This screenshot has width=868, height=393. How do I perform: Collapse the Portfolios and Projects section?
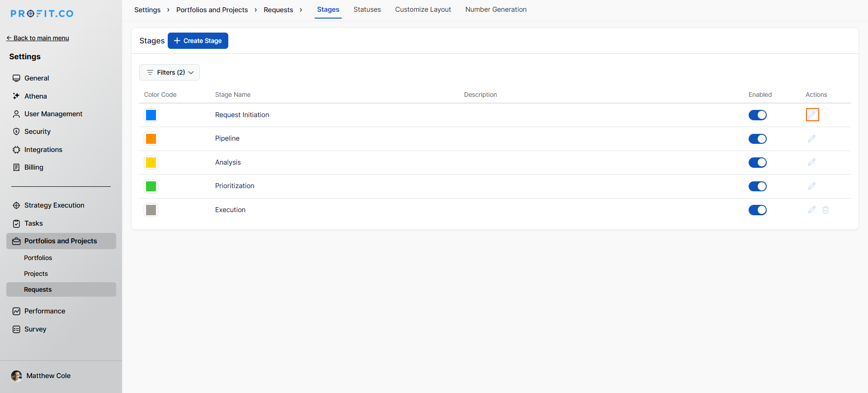point(61,241)
